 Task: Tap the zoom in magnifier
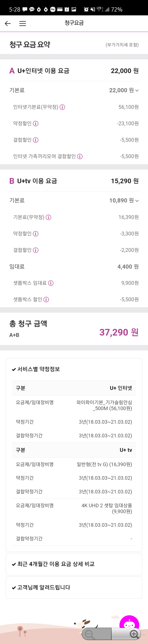(x=134, y=634)
